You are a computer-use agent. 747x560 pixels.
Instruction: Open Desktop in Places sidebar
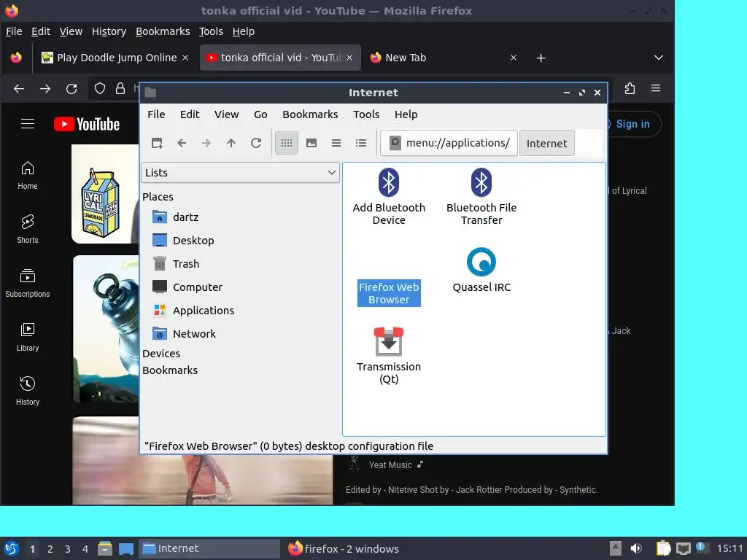tap(183, 241)
